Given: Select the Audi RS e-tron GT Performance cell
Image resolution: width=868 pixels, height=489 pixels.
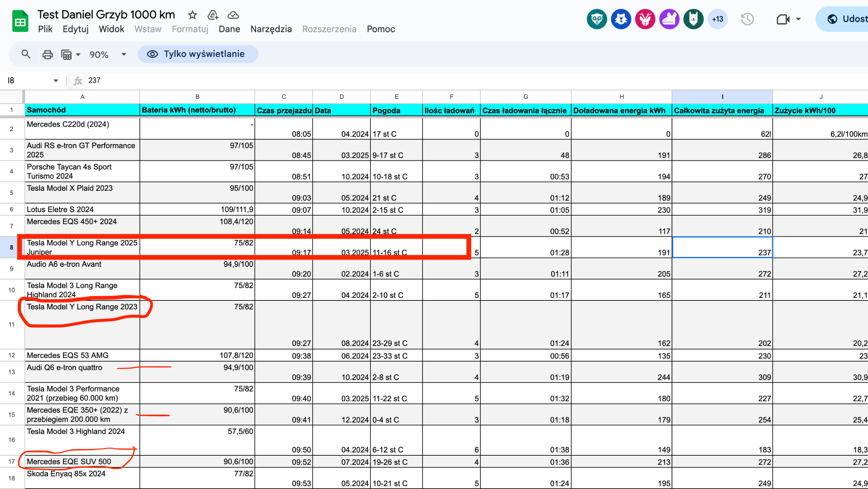Looking at the screenshot, I should tap(82, 150).
